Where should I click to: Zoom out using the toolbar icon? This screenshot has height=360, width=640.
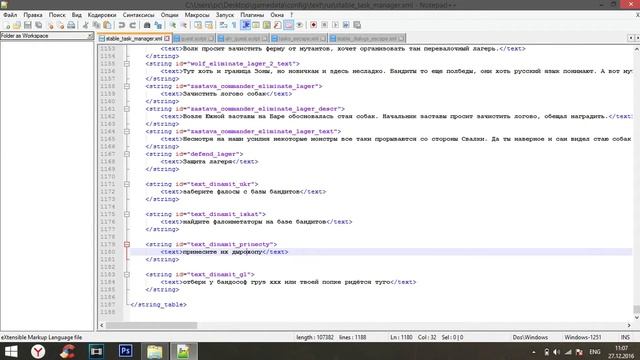pos(184,25)
